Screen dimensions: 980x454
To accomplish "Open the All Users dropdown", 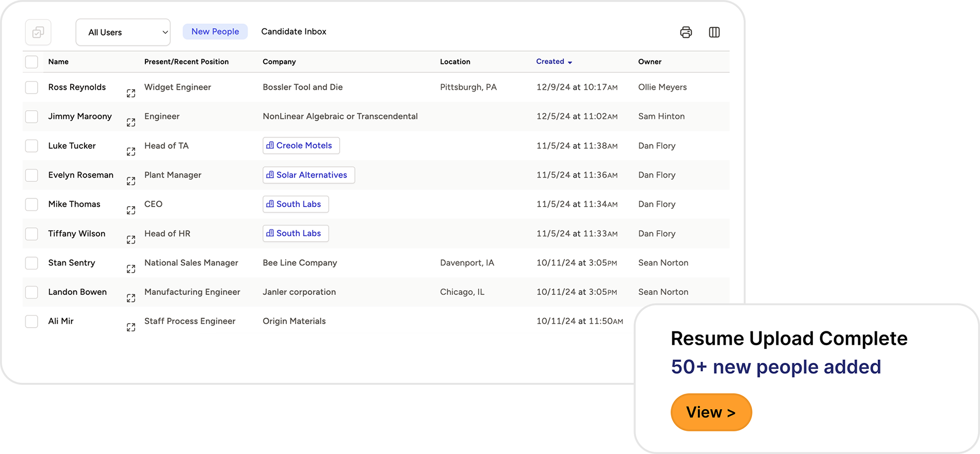I will click(123, 32).
